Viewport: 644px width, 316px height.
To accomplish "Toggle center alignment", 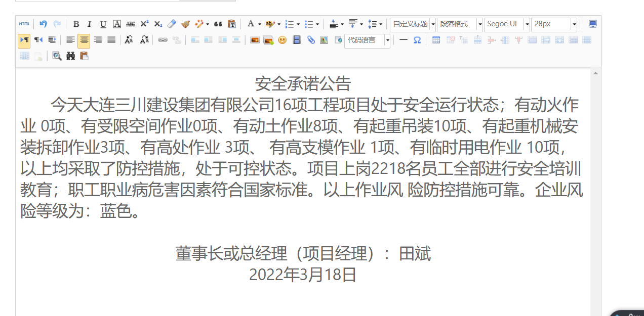I will [x=84, y=39].
